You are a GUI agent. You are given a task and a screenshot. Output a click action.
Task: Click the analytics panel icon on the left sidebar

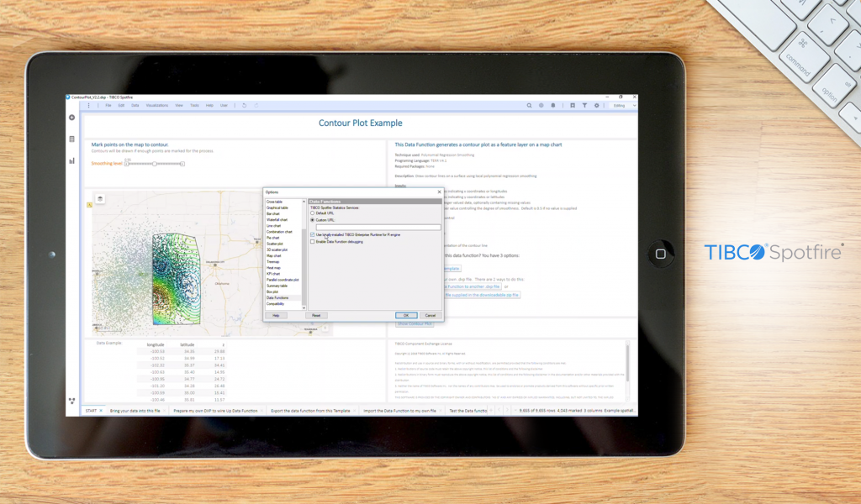coord(71,160)
